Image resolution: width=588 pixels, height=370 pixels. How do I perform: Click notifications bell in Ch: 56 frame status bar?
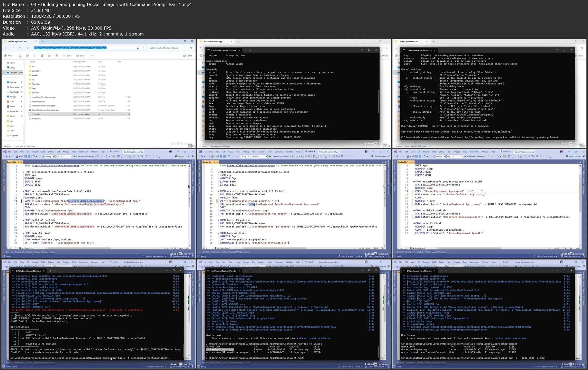(x=193, y=256)
